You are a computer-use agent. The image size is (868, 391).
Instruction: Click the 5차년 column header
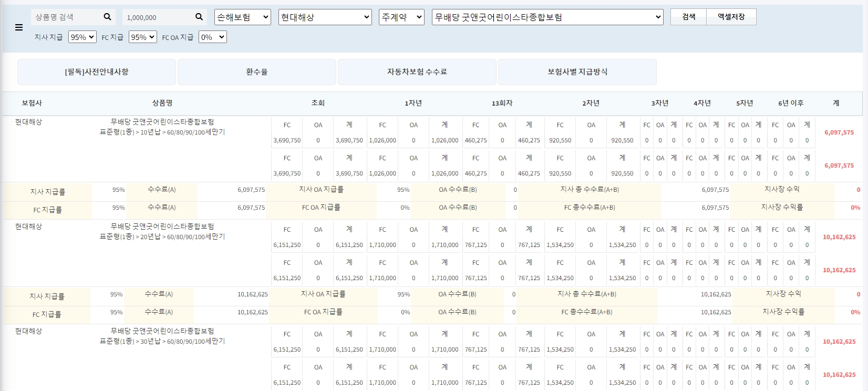pyautogui.click(x=745, y=103)
